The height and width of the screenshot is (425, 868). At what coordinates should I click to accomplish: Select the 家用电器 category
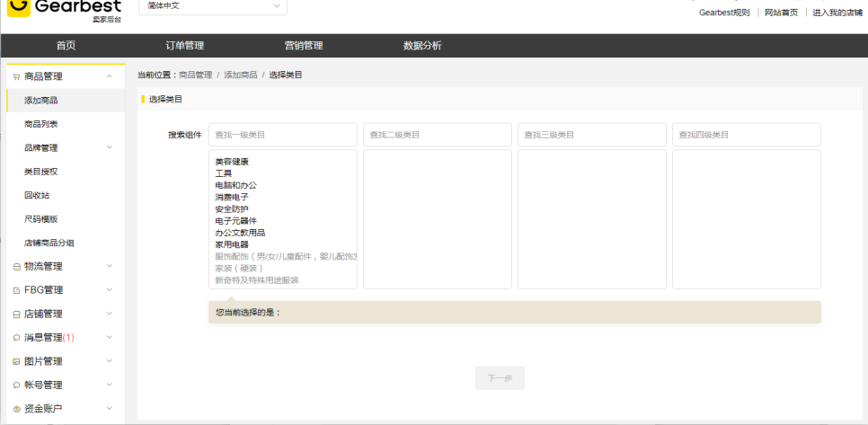click(232, 244)
